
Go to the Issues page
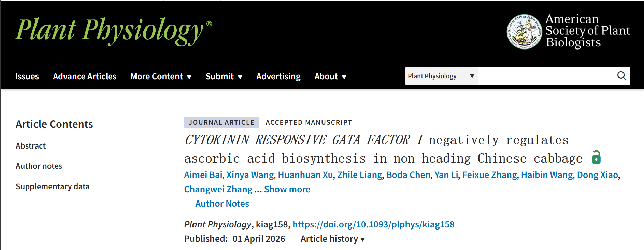pyautogui.click(x=27, y=77)
